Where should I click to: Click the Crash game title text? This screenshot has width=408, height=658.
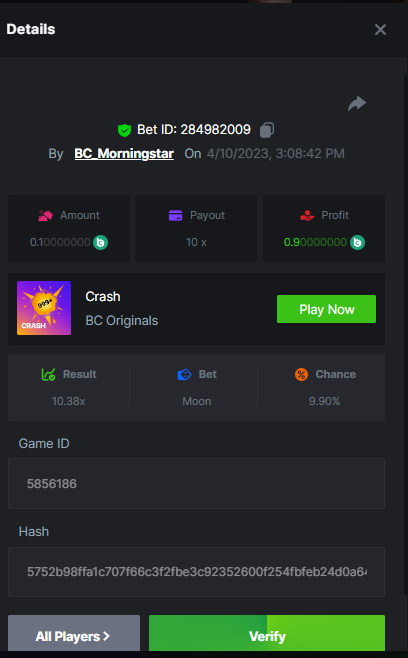[103, 296]
